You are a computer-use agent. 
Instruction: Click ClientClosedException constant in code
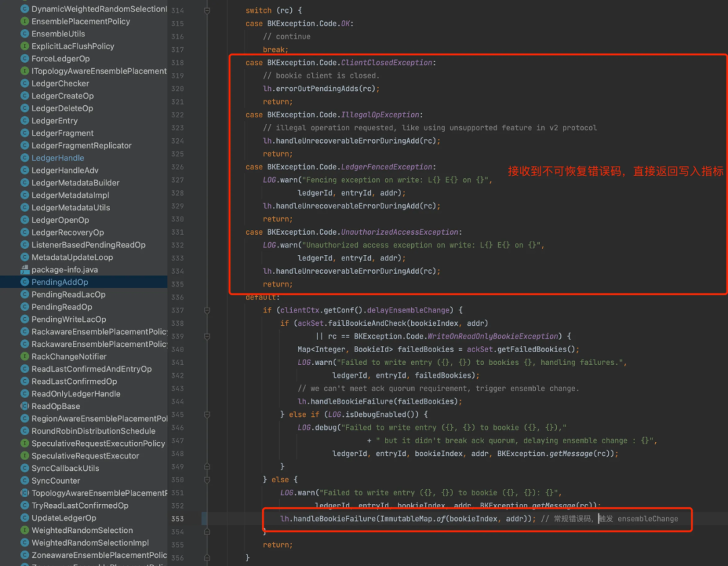(x=386, y=62)
